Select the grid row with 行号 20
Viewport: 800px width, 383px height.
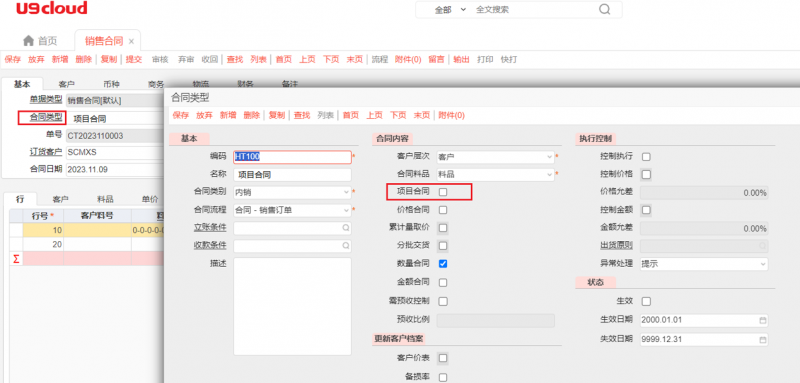point(87,244)
